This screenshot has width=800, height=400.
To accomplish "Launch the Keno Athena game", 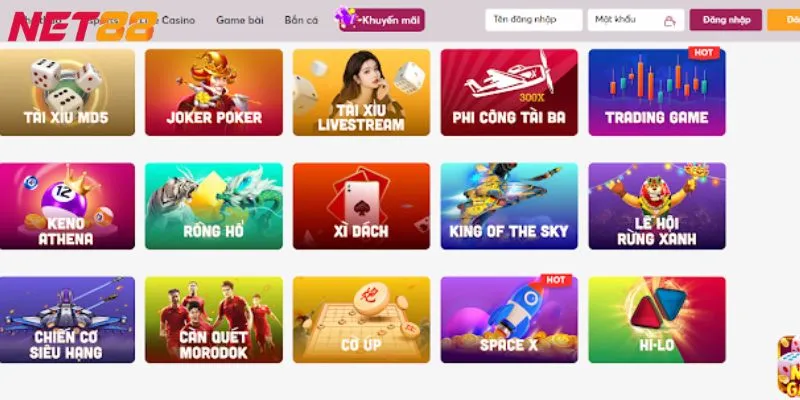I will [x=67, y=206].
